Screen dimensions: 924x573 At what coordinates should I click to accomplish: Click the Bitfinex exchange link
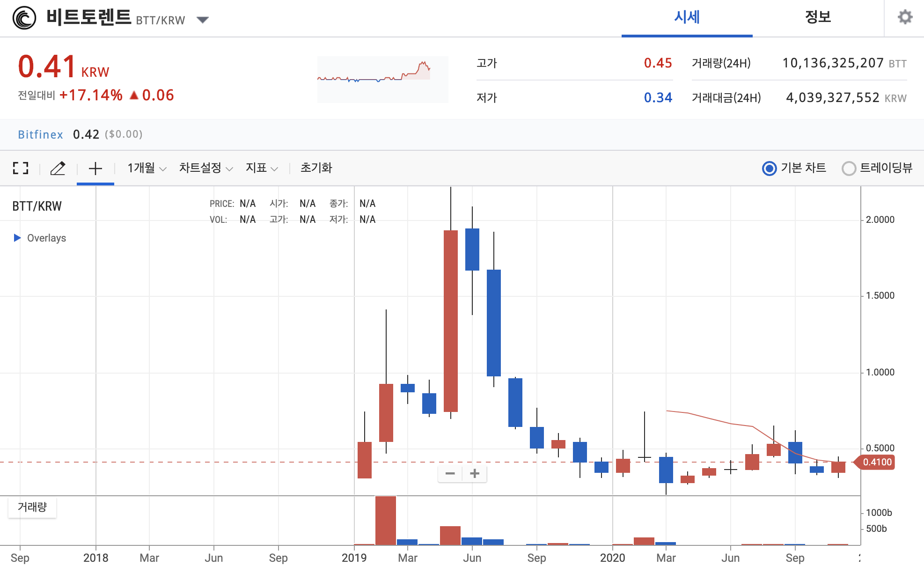click(x=40, y=134)
